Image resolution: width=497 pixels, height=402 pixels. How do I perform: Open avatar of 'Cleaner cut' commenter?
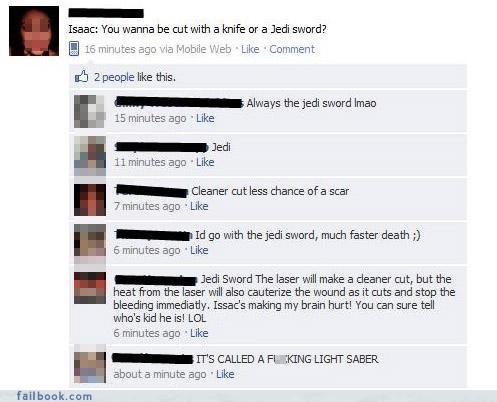point(90,200)
